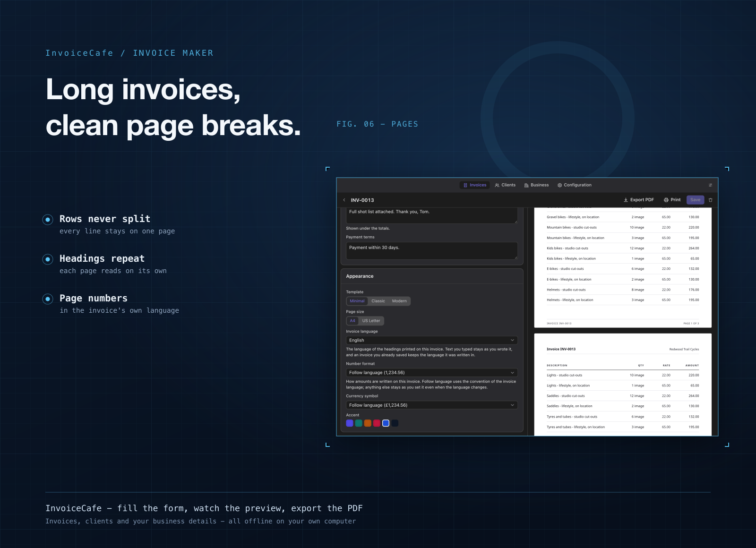Export the invoice as PDF
The width and height of the screenshot is (756, 548).
click(639, 200)
